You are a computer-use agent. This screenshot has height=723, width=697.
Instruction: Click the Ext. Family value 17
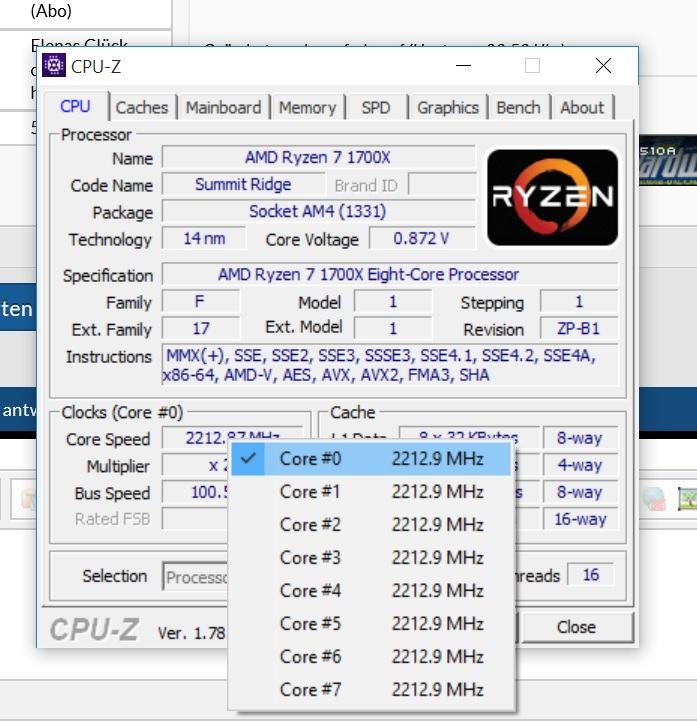201,328
